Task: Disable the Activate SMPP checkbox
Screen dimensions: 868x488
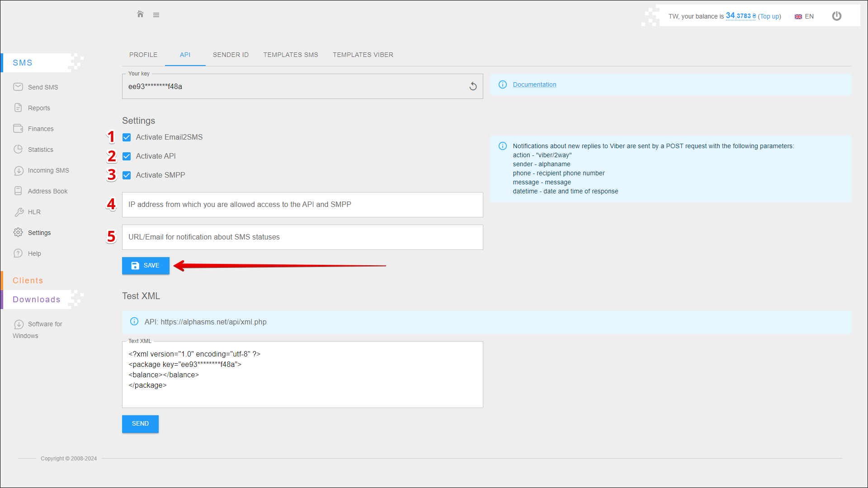Action: click(127, 175)
